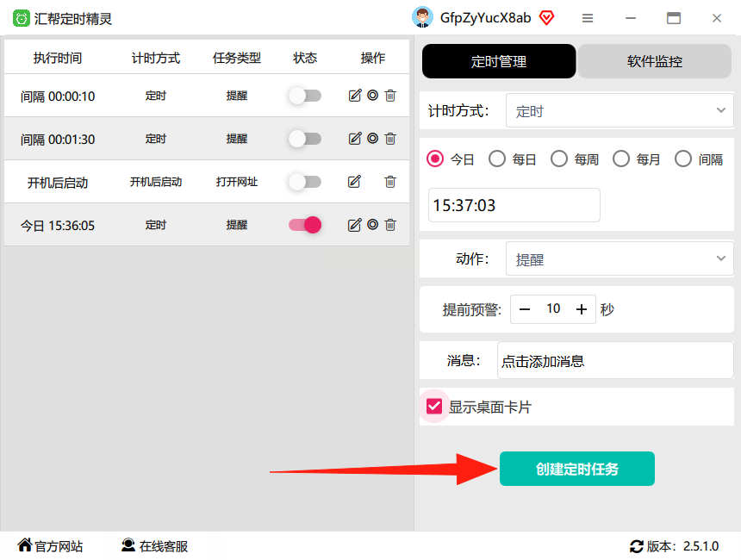
Task: Open the 动作 dropdown
Action: pos(620,258)
